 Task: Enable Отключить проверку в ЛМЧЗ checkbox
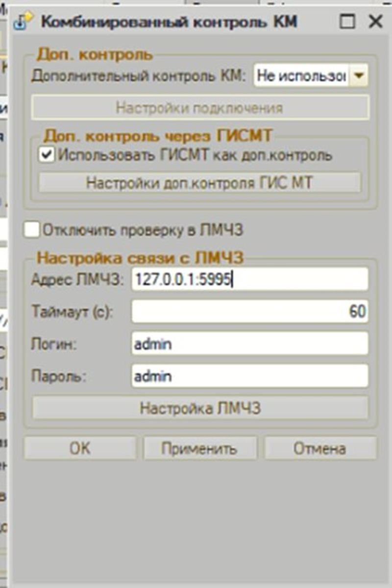coord(32,230)
